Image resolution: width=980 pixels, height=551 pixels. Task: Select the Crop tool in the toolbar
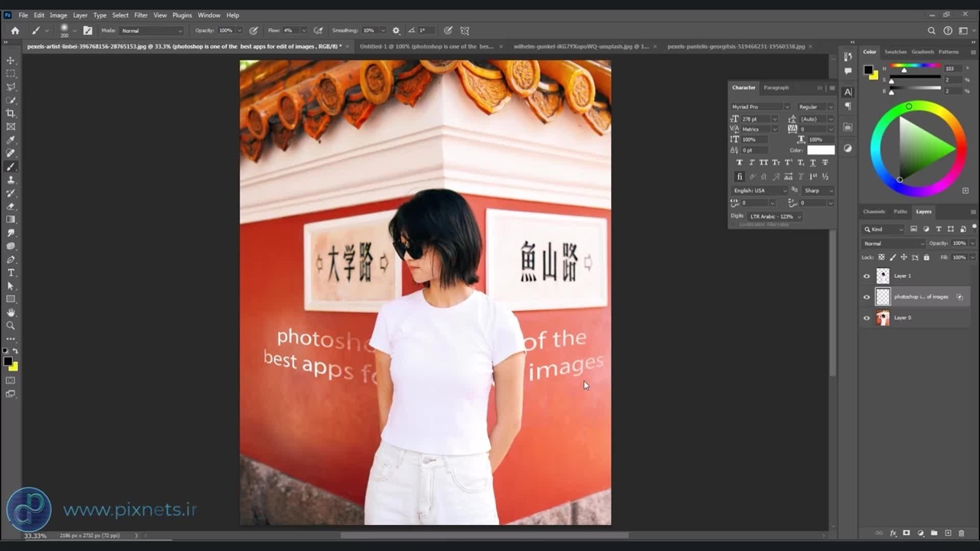click(11, 113)
